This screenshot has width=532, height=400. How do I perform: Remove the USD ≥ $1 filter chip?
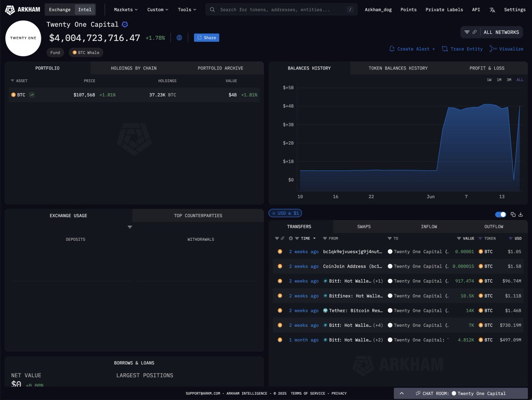(x=274, y=213)
